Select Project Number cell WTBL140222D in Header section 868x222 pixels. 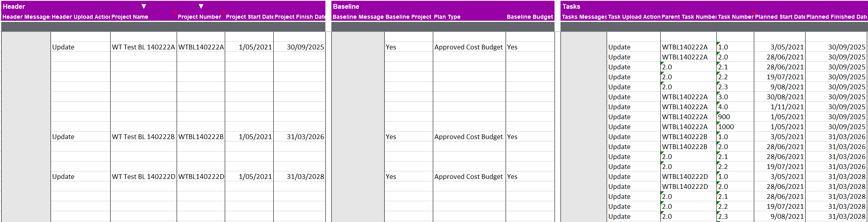201,177
